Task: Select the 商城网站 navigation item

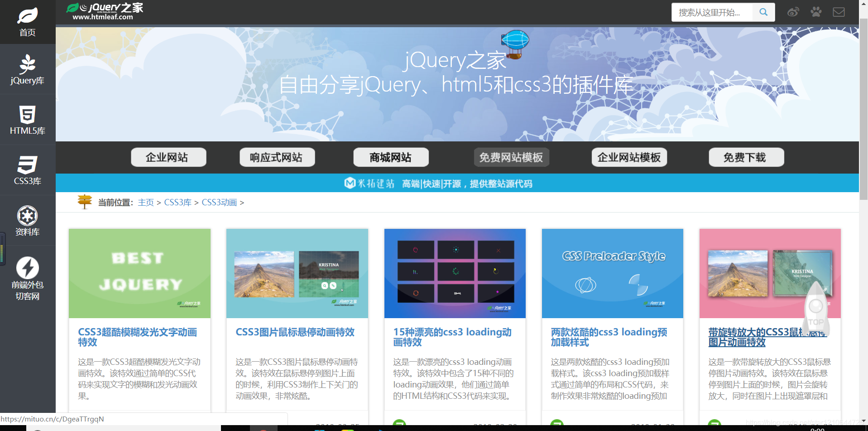Action: [390, 157]
